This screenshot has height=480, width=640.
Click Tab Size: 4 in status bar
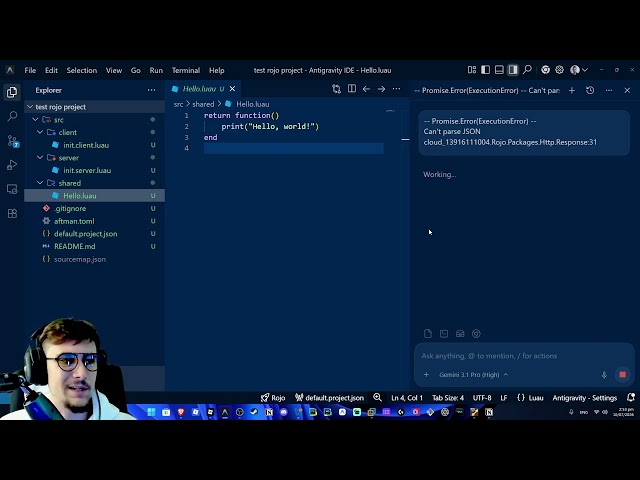coord(448,398)
